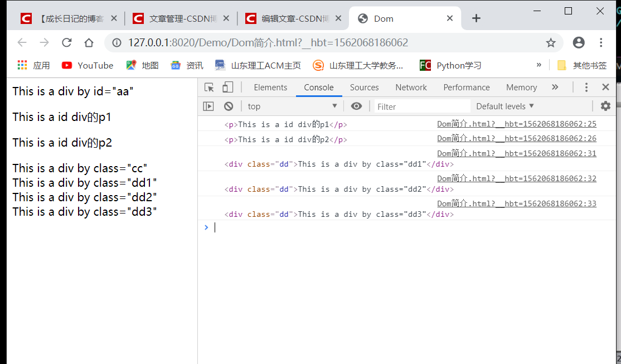621x364 pixels.
Task: Click the home icon in the toolbar
Action: pos(89,42)
